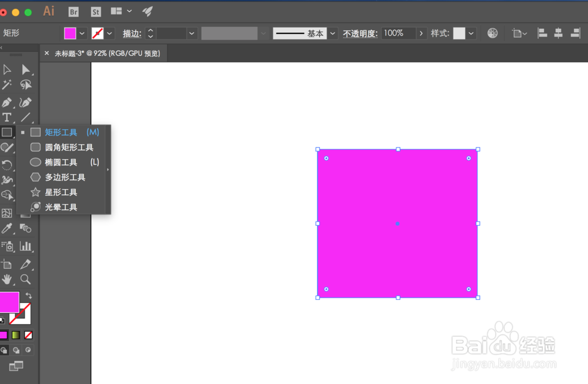This screenshot has width=588, height=384.
Task: Choose 多边形工具 from the flyout
Action: (x=62, y=178)
